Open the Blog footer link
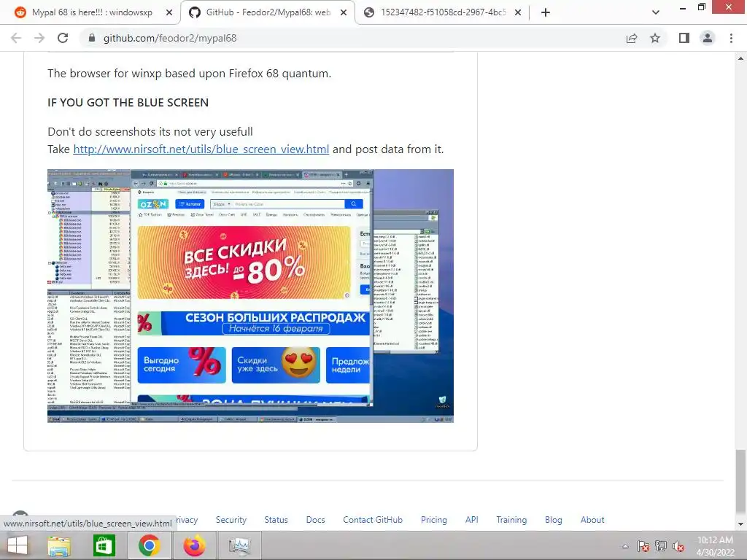Viewport: 747px width, 560px height. click(554, 520)
